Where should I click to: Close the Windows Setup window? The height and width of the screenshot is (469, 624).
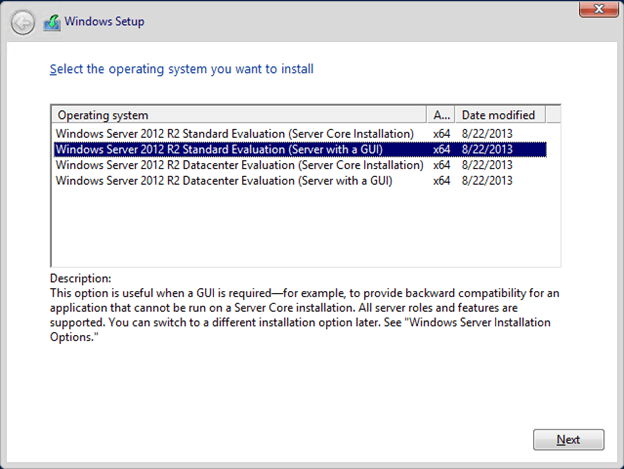tap(598, 9)
